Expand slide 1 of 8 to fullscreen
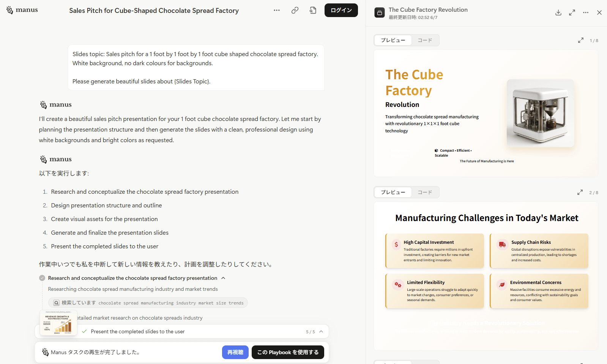607x364 pixels. 581,40
